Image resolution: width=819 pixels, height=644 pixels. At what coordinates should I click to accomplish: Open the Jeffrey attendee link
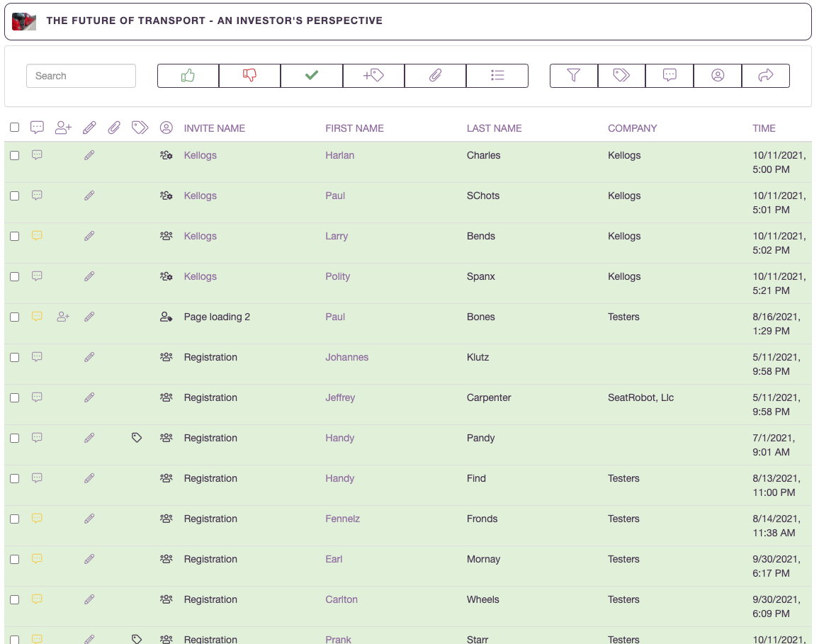click(340, 397)
